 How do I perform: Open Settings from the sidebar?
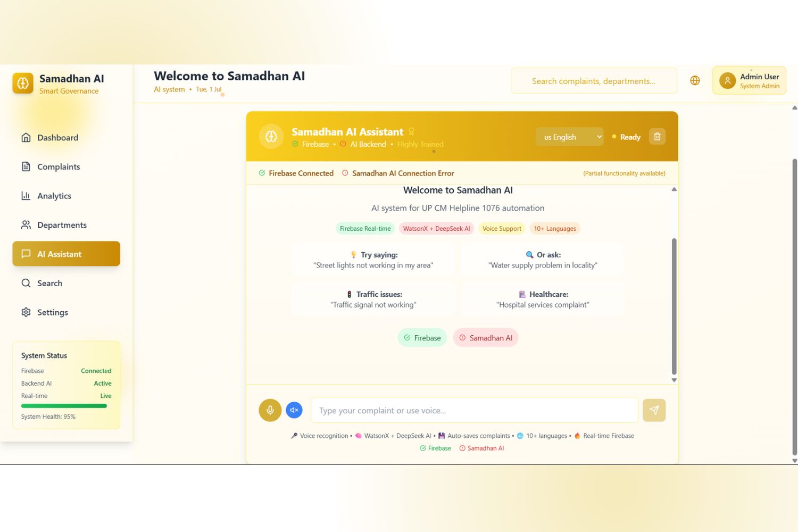pos(66,312)
